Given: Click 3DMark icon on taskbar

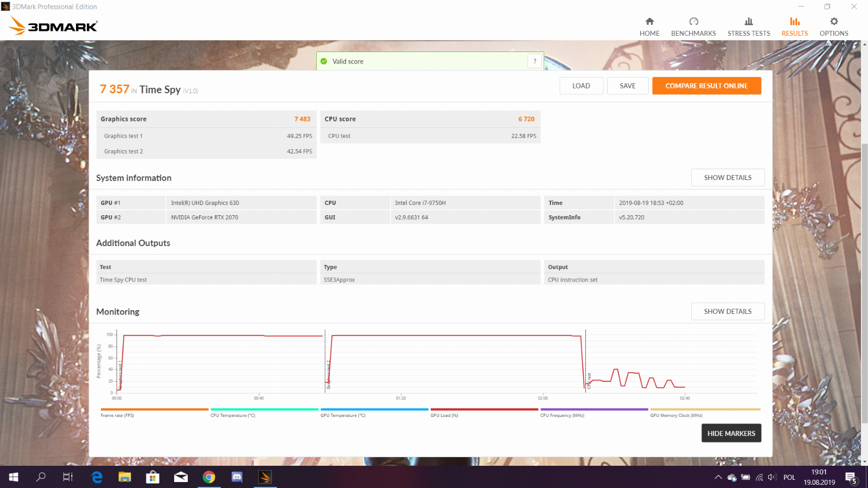Looking at the screenshot, I should [265, 477].
